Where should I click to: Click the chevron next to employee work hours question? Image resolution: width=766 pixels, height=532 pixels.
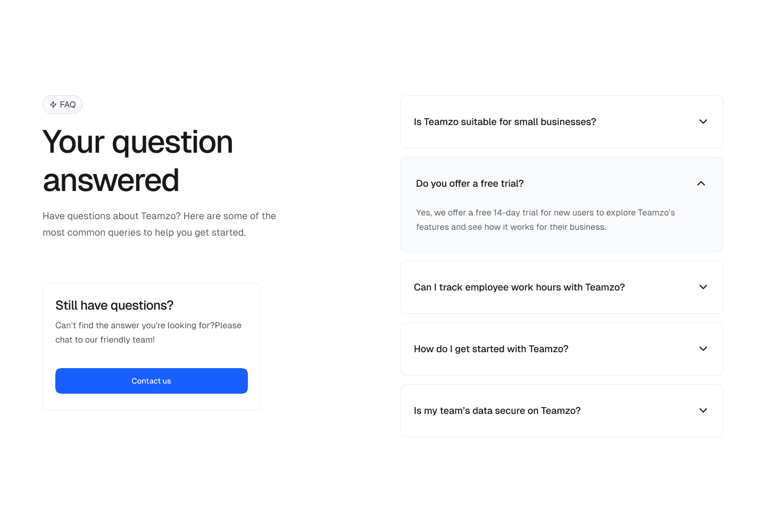coord(703,287)
